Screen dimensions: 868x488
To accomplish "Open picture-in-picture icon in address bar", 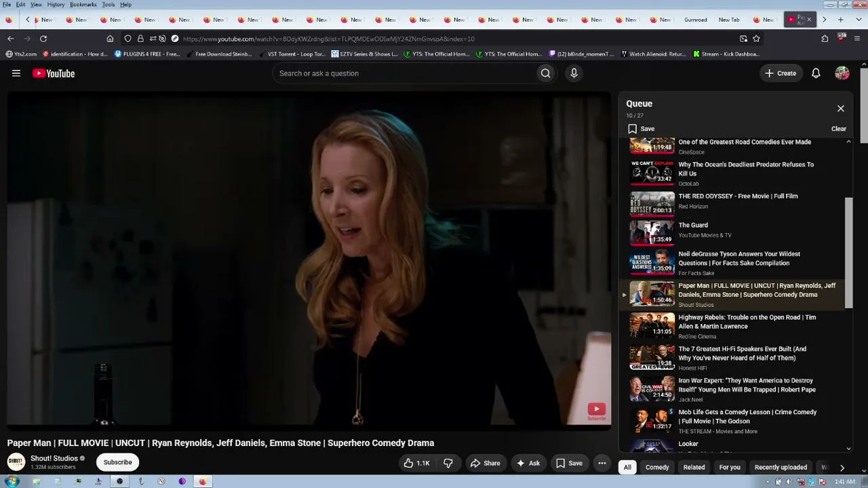I will point(743,39).
